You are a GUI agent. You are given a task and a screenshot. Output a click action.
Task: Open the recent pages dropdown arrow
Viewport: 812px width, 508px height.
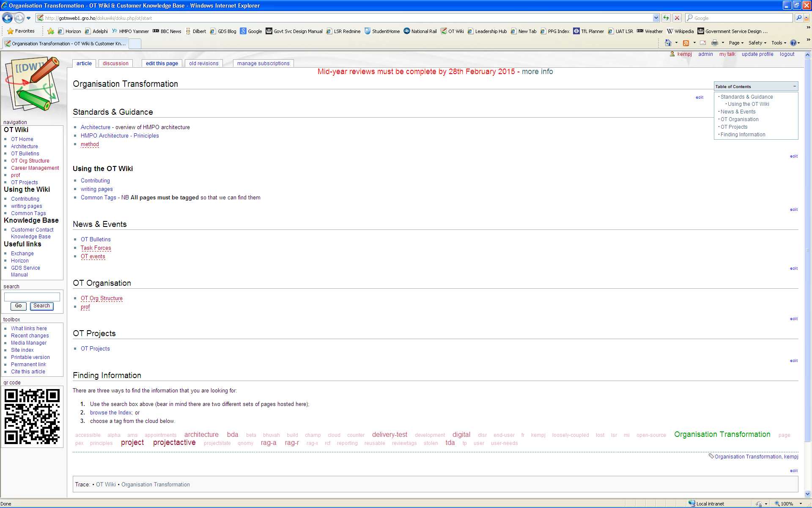point(28,18)
